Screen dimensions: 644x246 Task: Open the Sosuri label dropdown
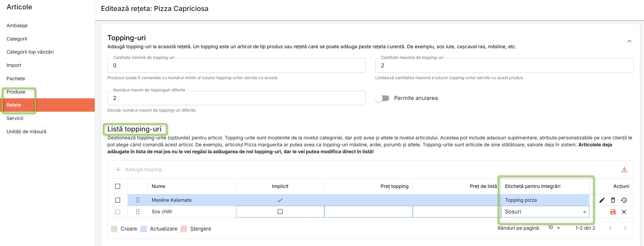(x=545, y=212)
